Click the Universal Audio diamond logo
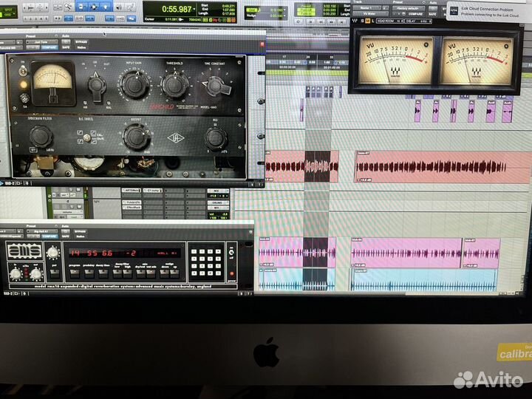 point(176,137)
